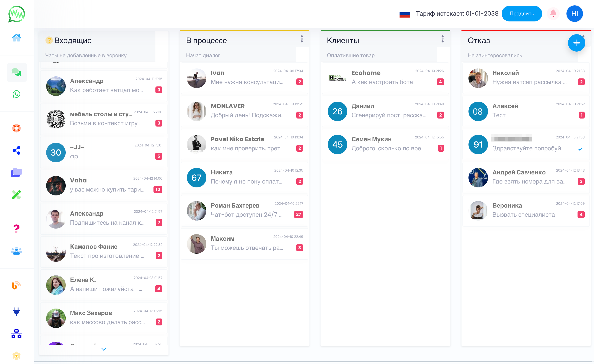
Task: Click the WhatsApp icon in sidebar
Action: (16, 94)
